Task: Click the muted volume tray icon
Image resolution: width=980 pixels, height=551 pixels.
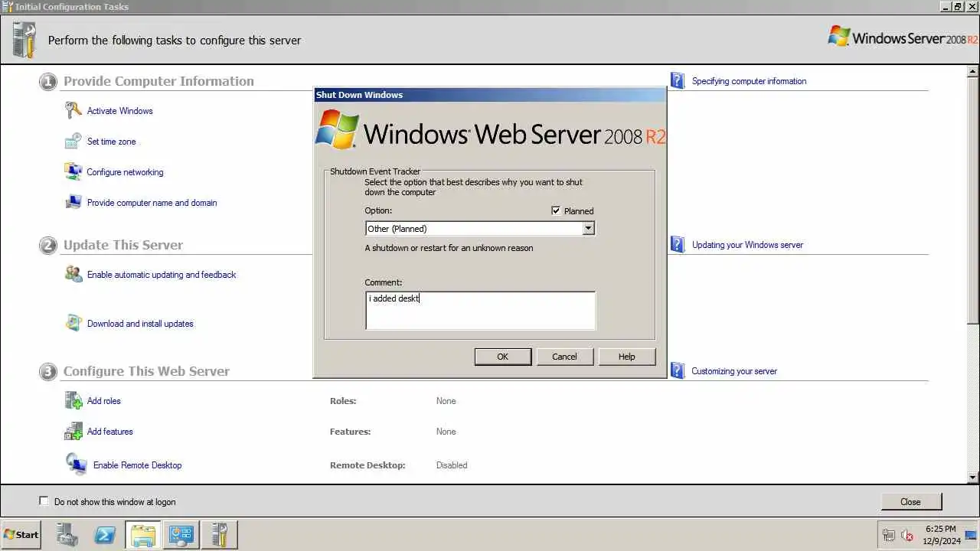Action: (907, 536)
